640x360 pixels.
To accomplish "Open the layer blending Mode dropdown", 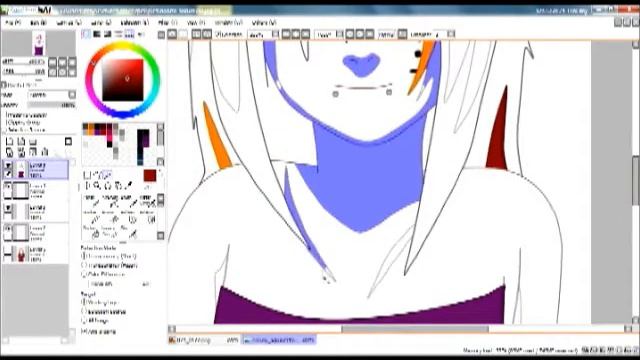I will pyautogui.click(x=72, y=95).
